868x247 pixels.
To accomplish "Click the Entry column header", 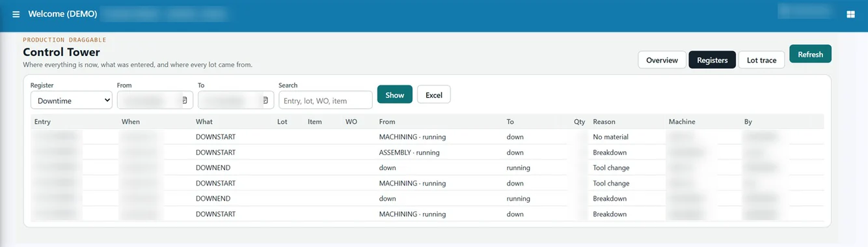I will [42, 122].
